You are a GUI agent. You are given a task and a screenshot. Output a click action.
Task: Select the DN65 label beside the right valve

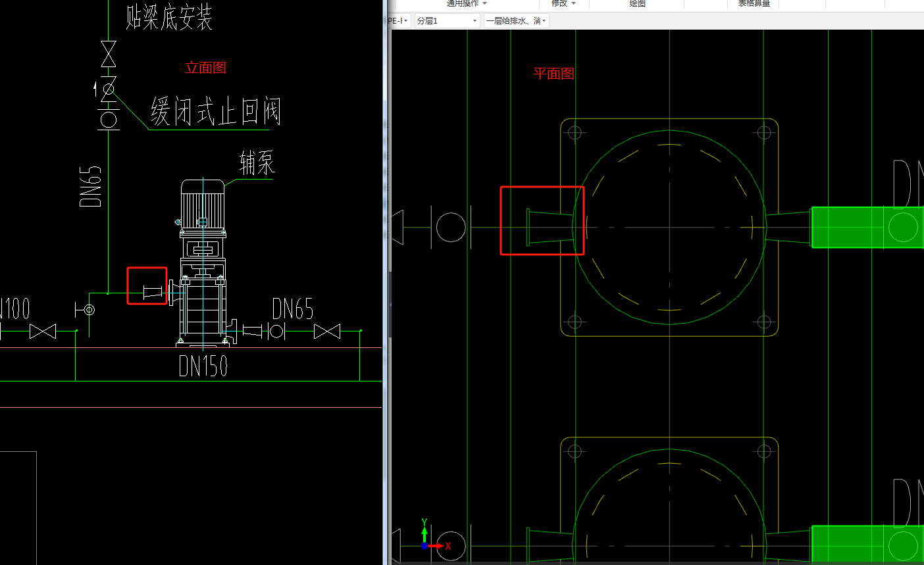tap(293, 308)
